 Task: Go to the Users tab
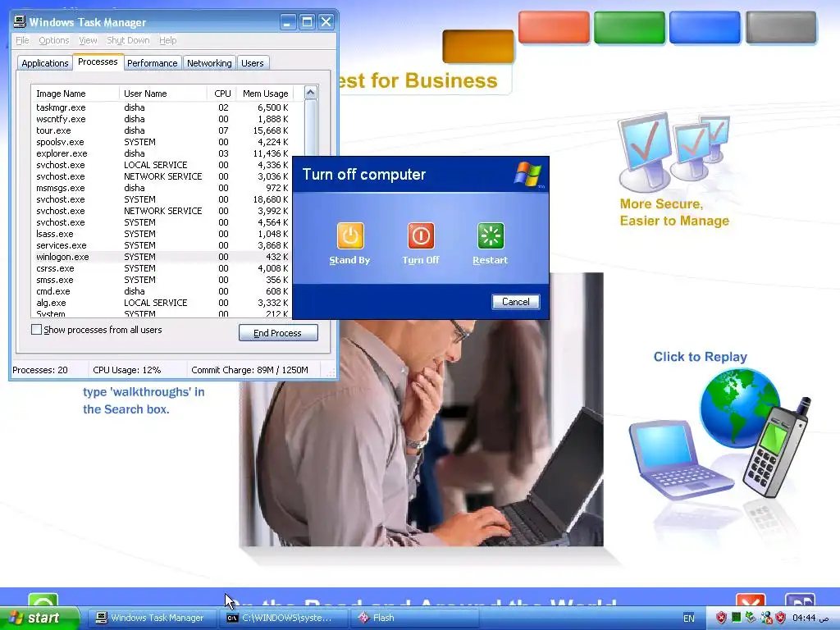click(x=253, y=63)
